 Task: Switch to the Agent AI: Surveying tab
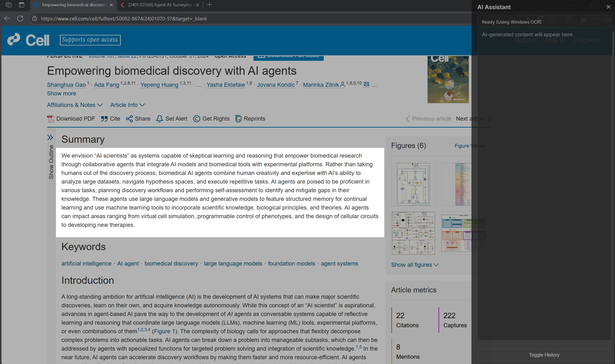tap(159, 5)
